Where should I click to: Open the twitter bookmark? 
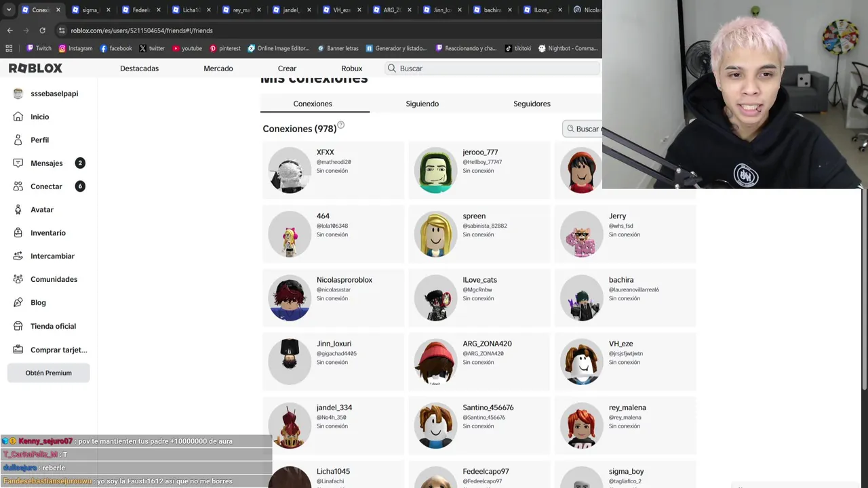tap(152, 48)
